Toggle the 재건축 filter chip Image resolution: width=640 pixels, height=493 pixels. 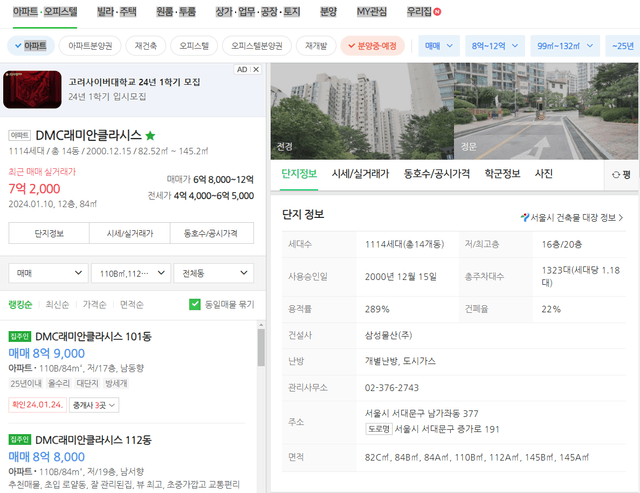146,46
